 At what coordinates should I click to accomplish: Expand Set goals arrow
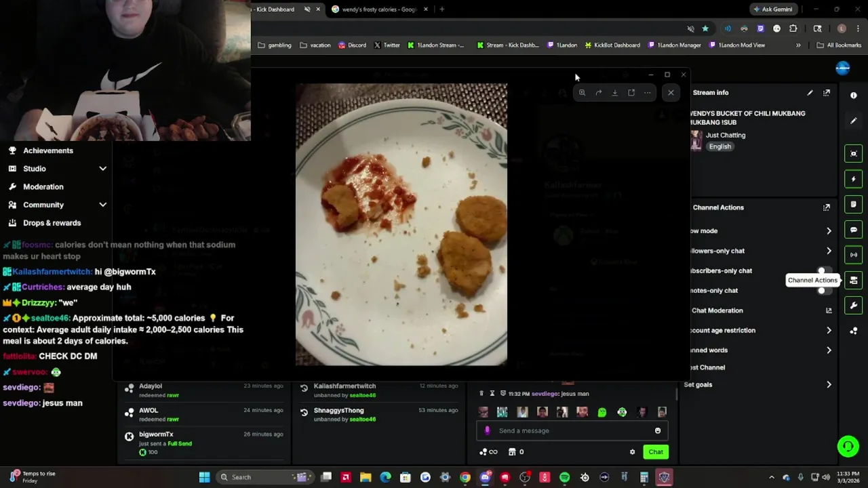click(829, 385)
